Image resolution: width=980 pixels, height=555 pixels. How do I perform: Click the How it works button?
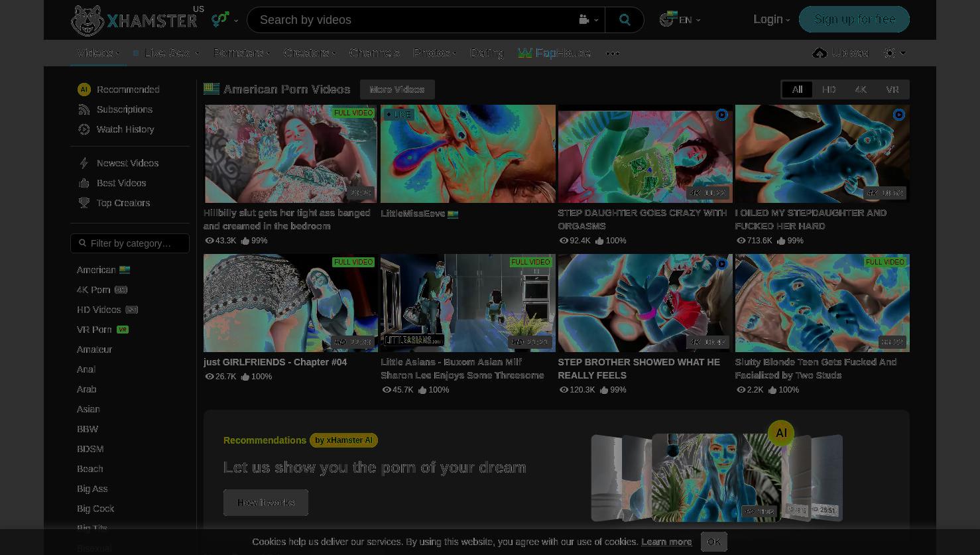click(266, 503)
